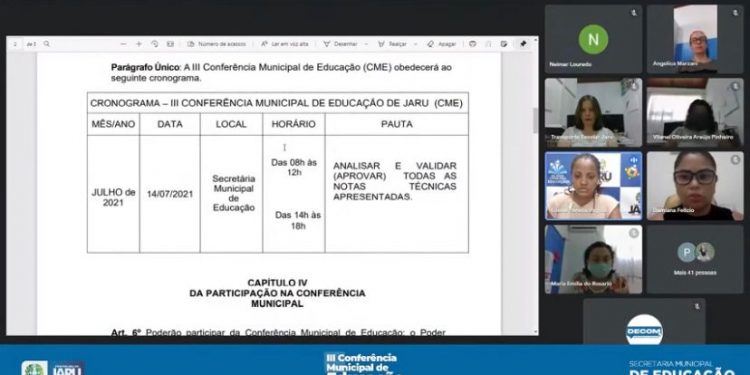Click the 'HORÁRIO' column header
The width and height of the screenshot is (750, 375).
pyautogui.click(x=294, y=124)
